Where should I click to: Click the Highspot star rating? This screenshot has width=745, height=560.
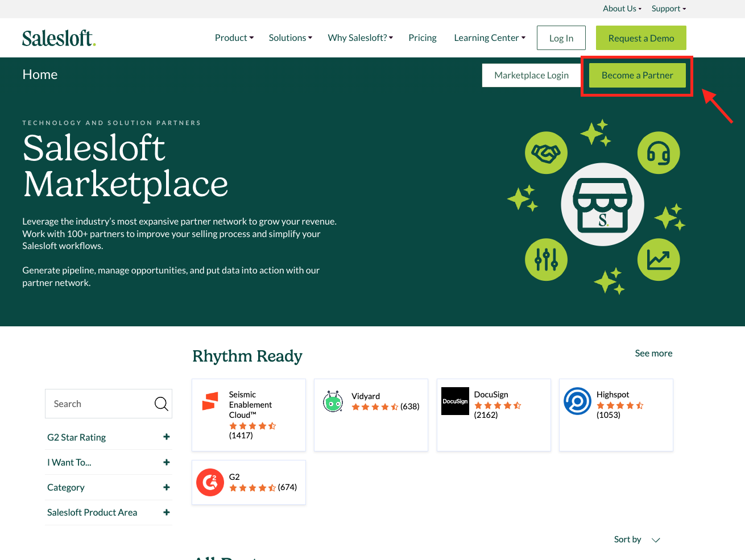coord(620,405)
